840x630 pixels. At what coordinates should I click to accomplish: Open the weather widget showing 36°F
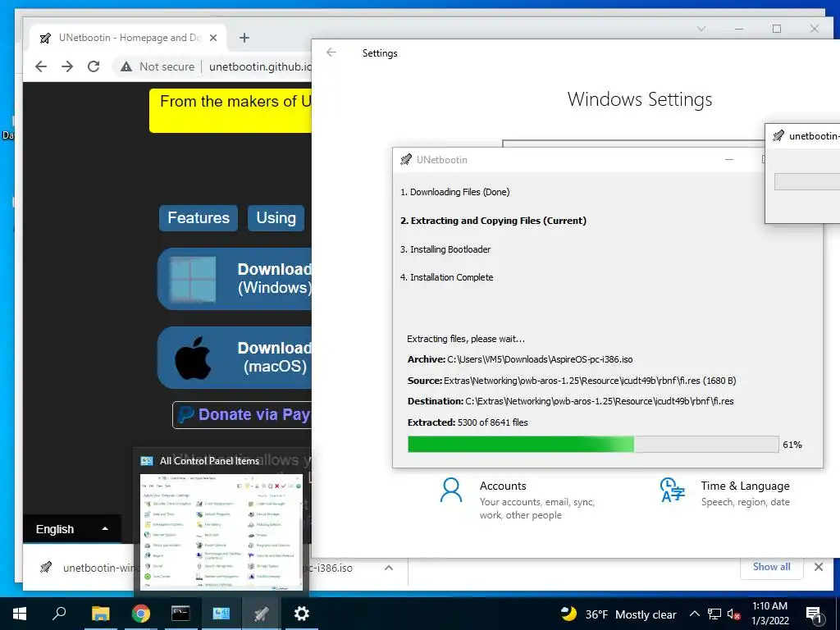click(x=619, y=614)
